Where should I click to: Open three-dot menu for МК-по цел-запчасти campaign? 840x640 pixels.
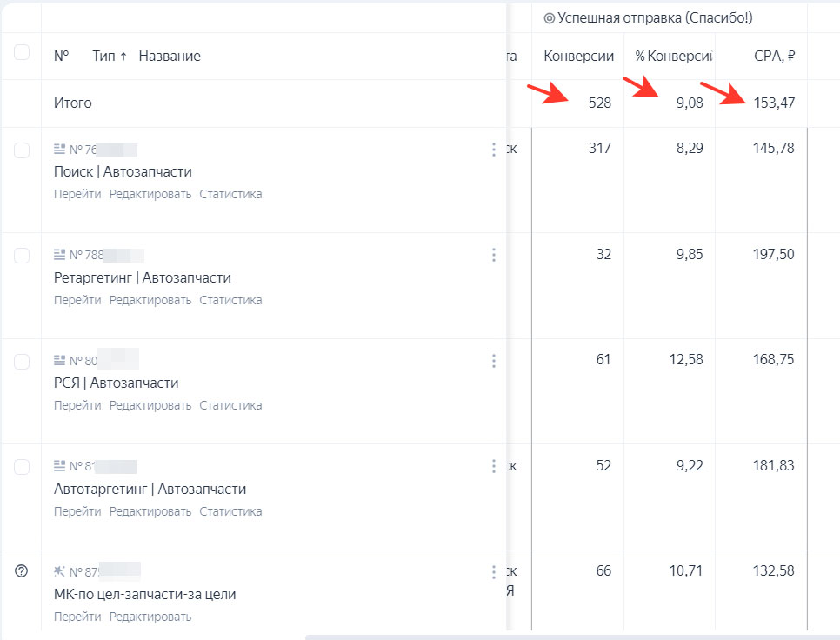click(x=494, y=572)
